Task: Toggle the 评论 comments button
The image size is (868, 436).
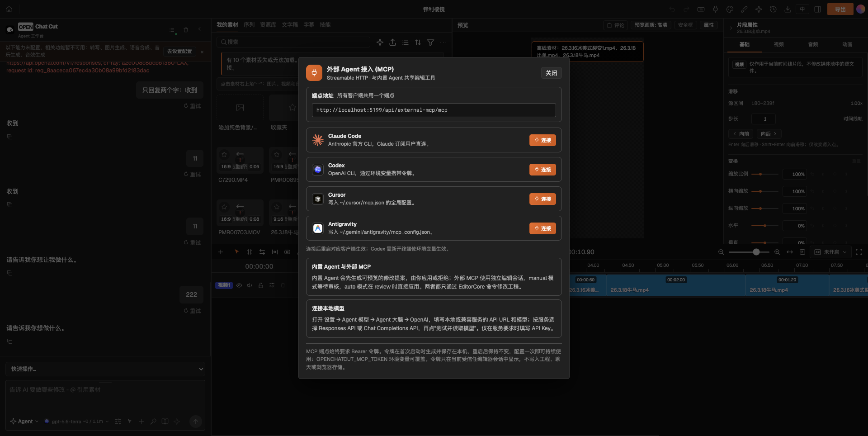Action: [615, 25]
